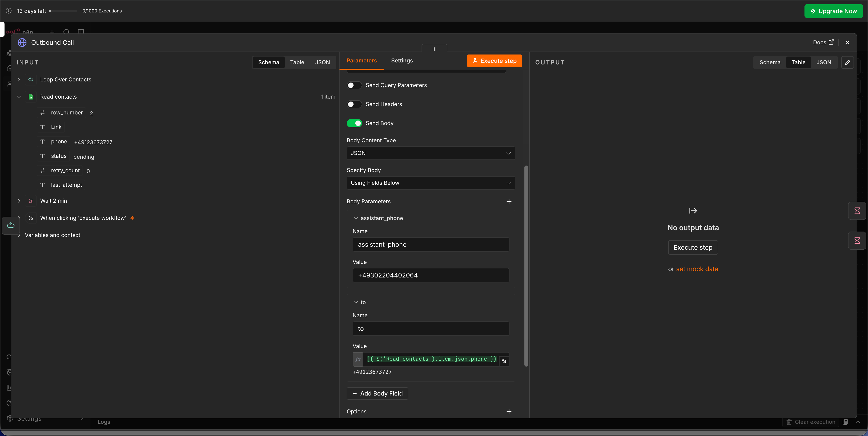This screenshot has height=436, width=868.
Task: Click the assistant_phone Value input field
Action: [431, 275]
